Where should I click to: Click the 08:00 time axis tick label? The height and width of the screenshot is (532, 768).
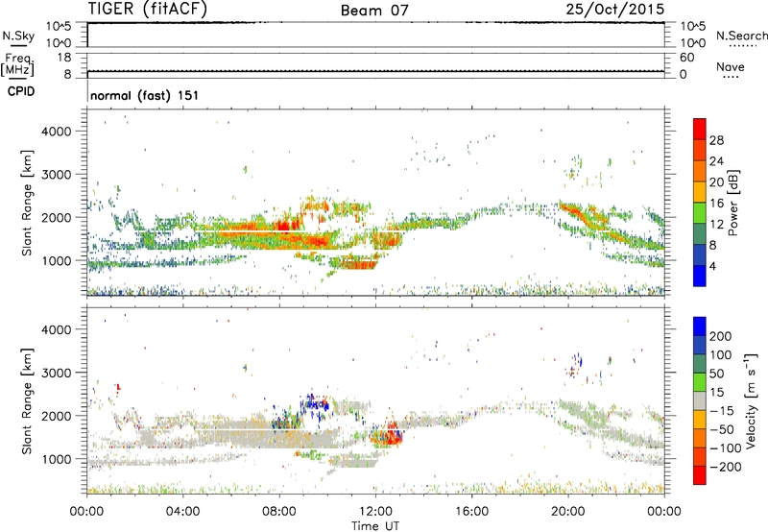click(279, 512)
